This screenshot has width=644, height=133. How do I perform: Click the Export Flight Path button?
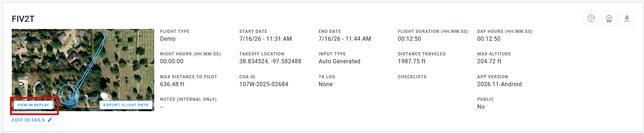tap(126, 105)
